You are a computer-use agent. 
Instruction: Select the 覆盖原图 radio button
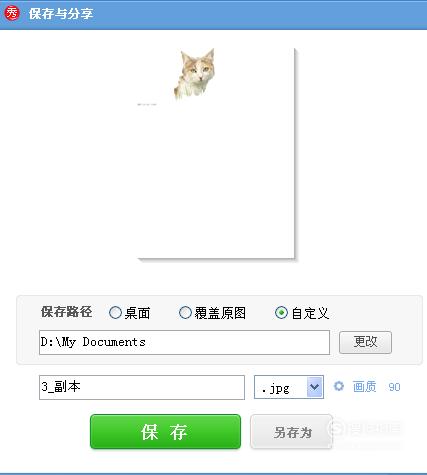pos(185,313)
